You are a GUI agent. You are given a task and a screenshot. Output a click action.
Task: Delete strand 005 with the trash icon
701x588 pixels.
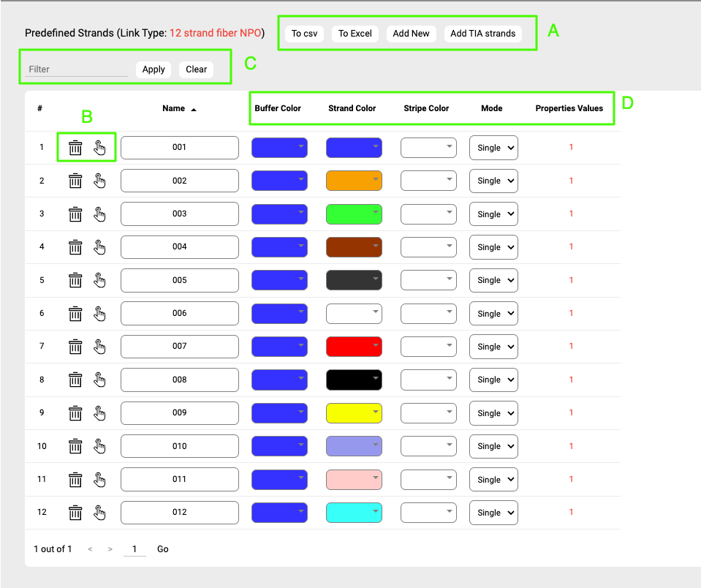pyautogui.click(x=75, y=280)
